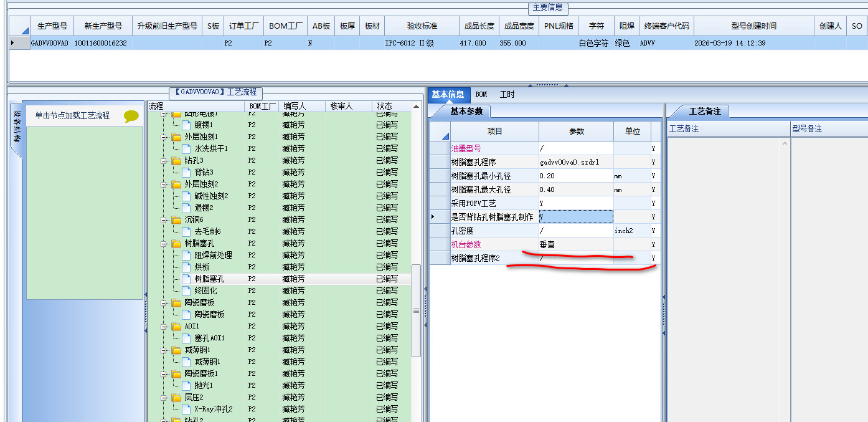Click the document icon beside 镀锡1
Viewport: 868px width, 422px height.
[186, 125]
